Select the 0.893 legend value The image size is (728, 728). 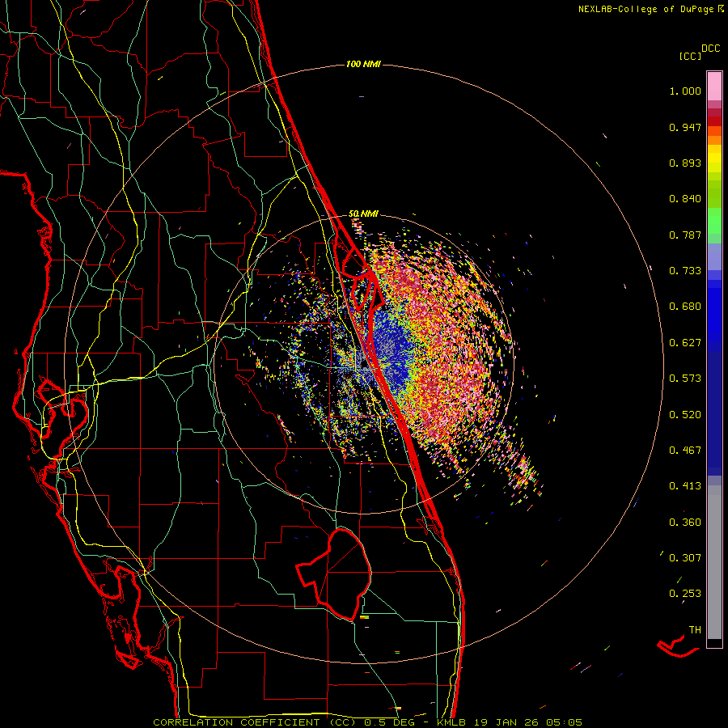[x=685, y=163]
